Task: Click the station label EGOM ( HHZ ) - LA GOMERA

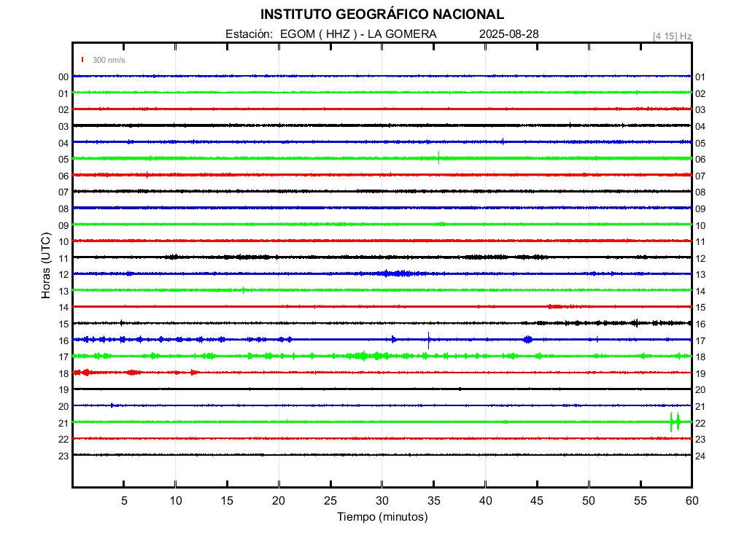Action: point(358,34)
